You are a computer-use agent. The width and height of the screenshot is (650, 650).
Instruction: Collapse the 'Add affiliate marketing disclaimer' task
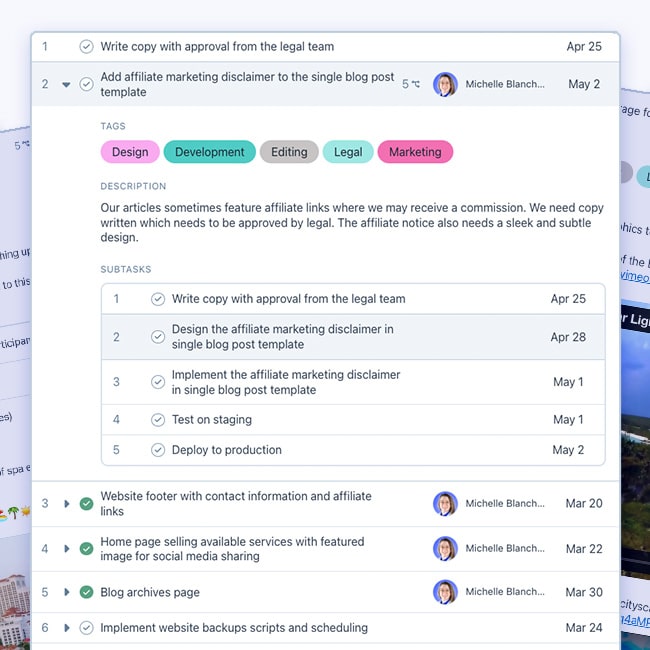pos(66,85)
